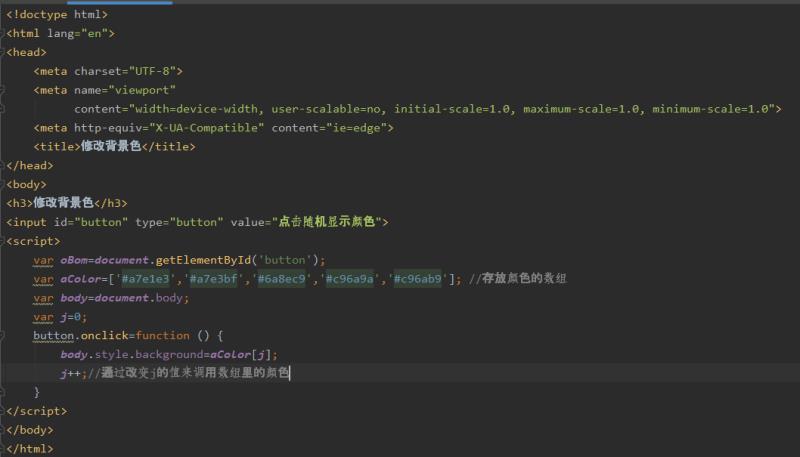Click the lang="en" attribute

point(78,34)
